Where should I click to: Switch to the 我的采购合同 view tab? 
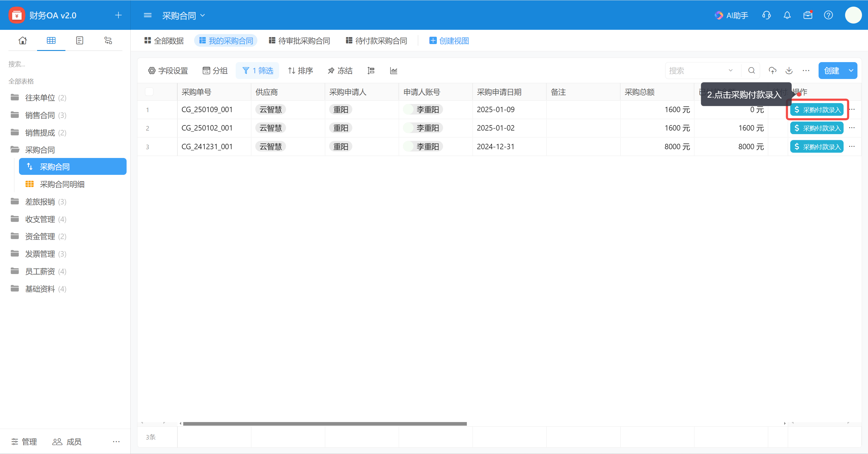[x=226, y=41]
